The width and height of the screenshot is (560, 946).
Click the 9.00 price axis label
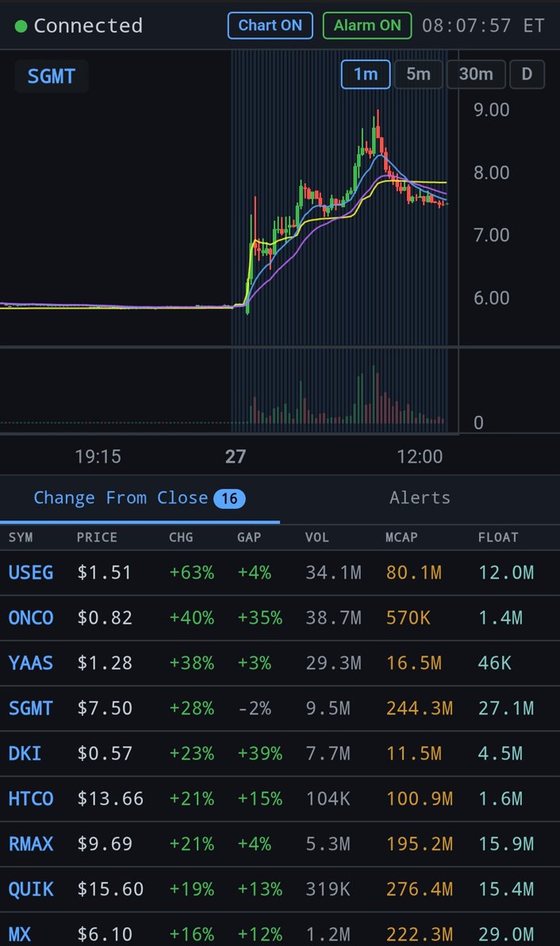pyautogui.click(x=491, y=110)
